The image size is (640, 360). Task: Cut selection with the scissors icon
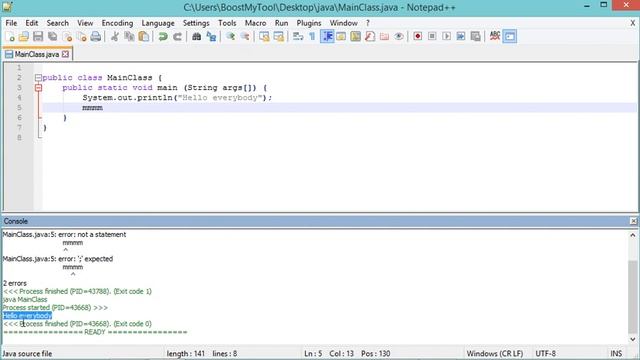(115, 37)
